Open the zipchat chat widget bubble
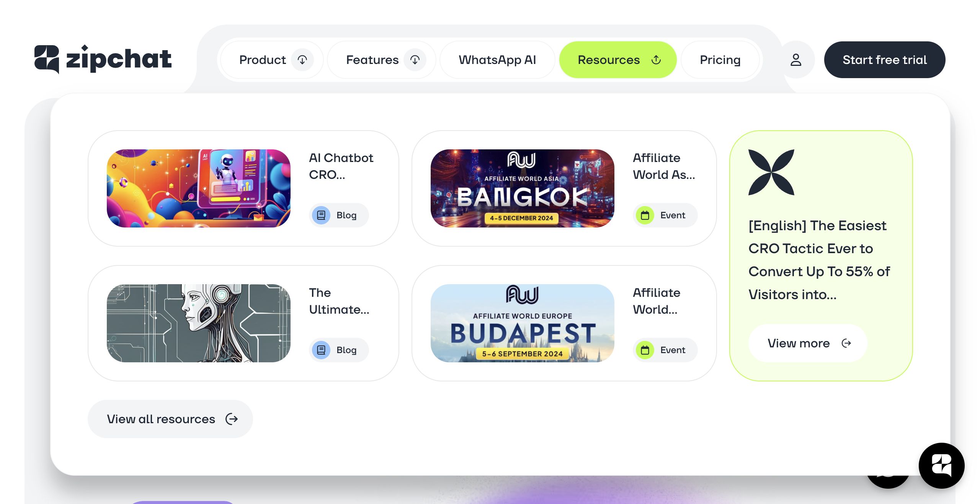980x504 pixels. pyautogui.click(x=941, y=465)
